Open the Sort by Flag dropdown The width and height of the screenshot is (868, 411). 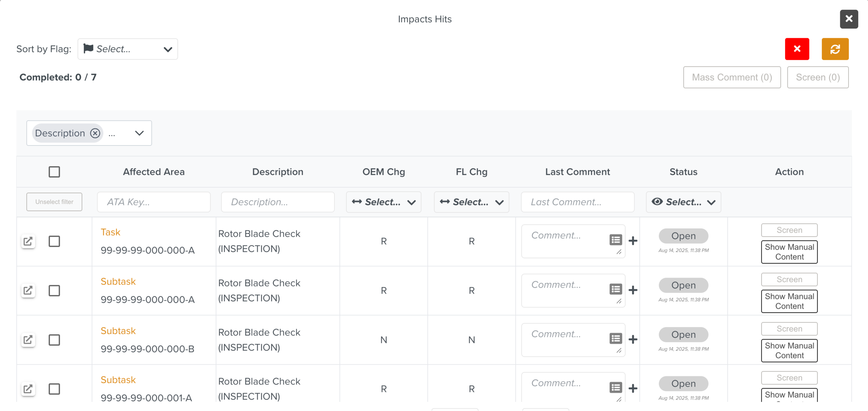click(x=127, y=49)
